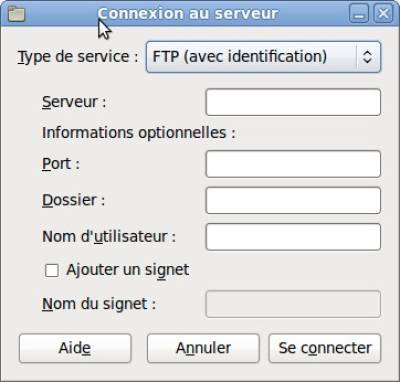Open help with the Aide button
Screen dimensions: 400x382
(x=75, y=348)
